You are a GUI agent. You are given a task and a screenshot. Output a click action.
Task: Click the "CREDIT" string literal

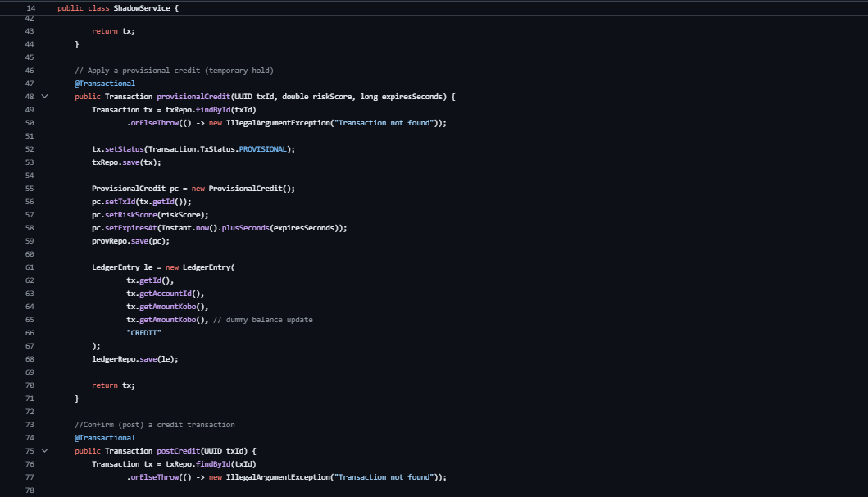(x=143, y=333)
